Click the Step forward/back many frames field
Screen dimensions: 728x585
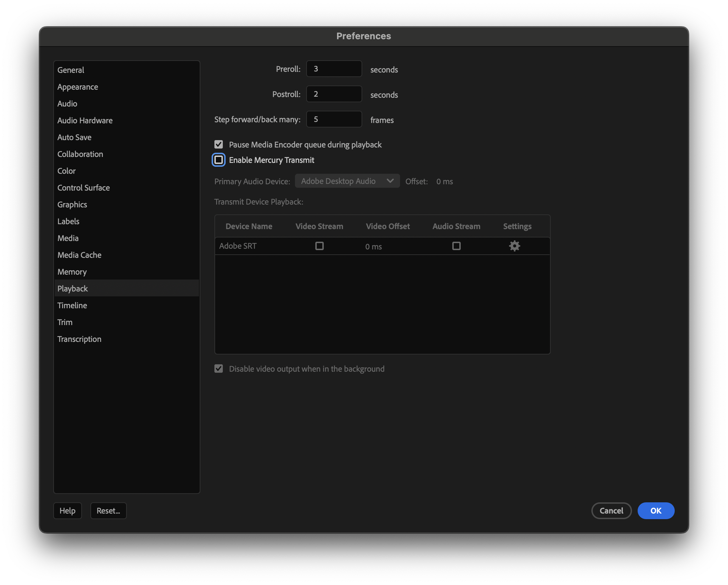334,119
